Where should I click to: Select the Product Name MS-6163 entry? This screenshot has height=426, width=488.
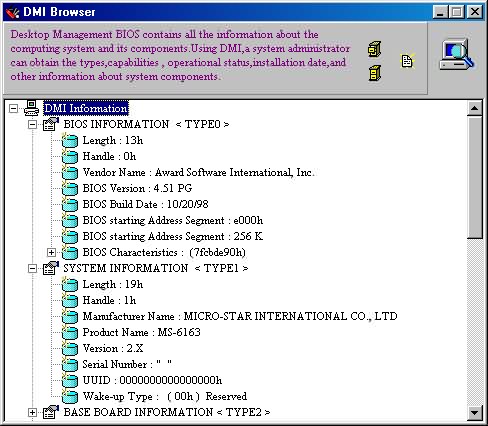pyautogui.click(x=142, y=332)
